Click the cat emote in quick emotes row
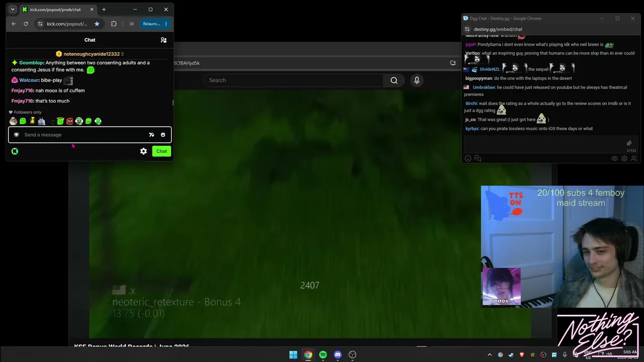Image resolution: width=644 pixels, height=362 pixels. point(13,121)
